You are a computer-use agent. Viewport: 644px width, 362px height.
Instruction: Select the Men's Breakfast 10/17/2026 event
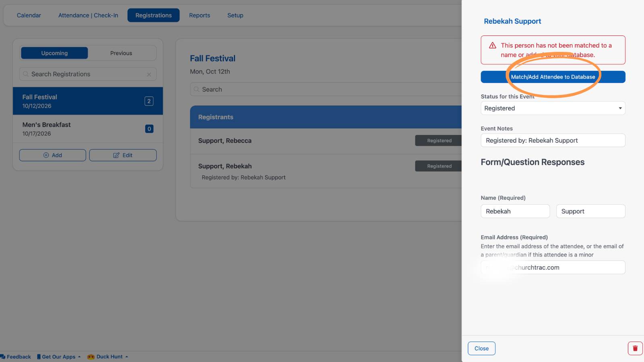click(x=88, y=129)
